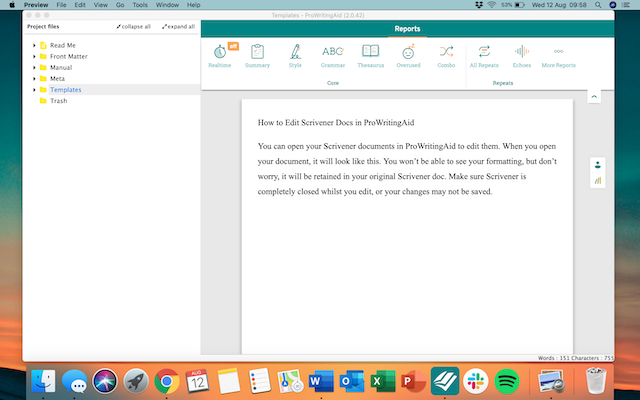The height and width of the screenshot is (400, 640).
Task: Expand the Read Me folder arrow
Action: click(x=34, y=45)
